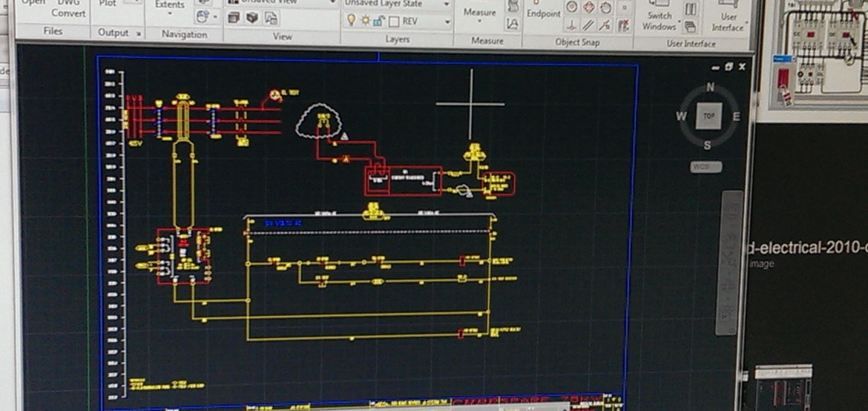Click the scroll-shaped list icon beside Measure
The image size is (868, 411).
[x=513, y=7]
